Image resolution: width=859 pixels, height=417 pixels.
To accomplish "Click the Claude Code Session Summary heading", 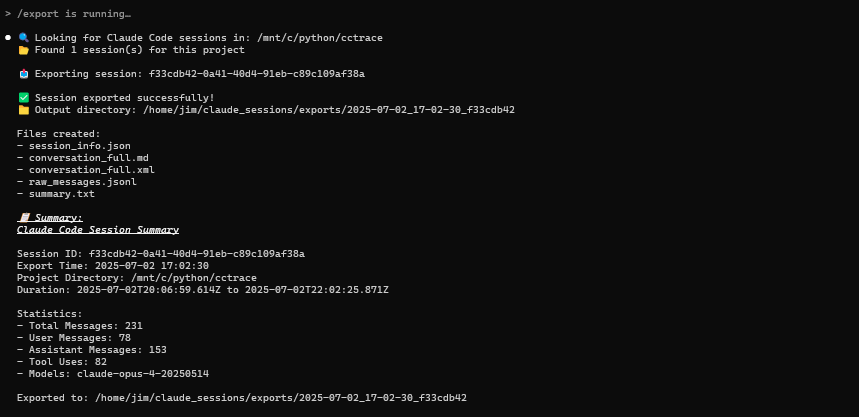I will pos(98,230).
